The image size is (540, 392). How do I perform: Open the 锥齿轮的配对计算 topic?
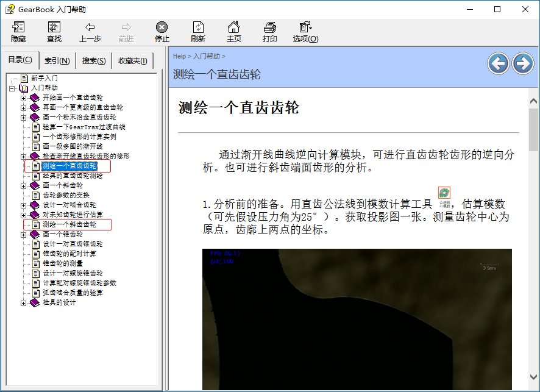tap(69, 254)
